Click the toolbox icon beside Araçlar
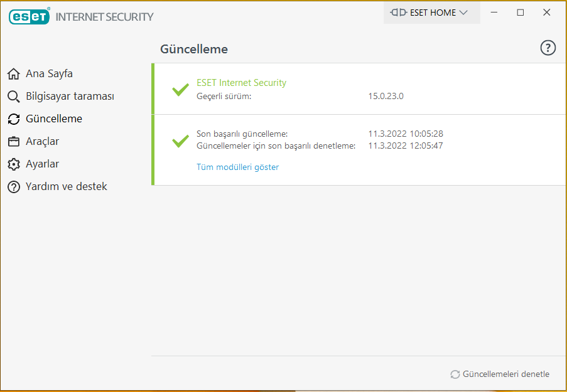 click(x=14, y=142)
